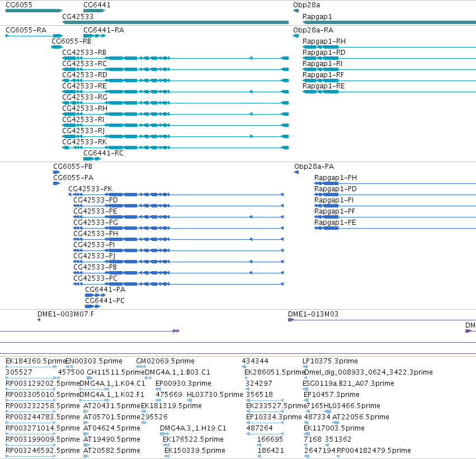Open protein Rapgap1-PF
Viewport: 476px width, 459px height.
pos(334,211)
